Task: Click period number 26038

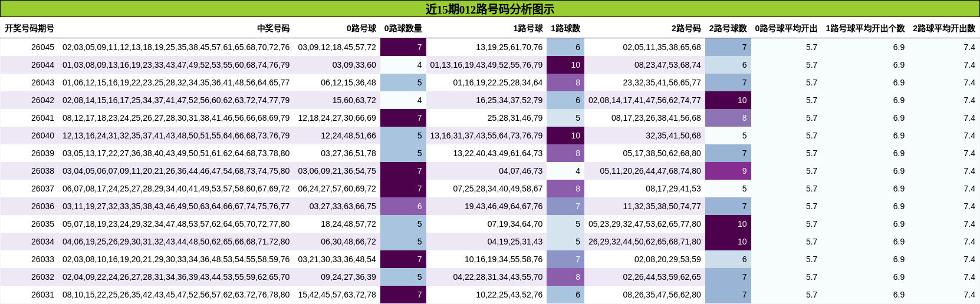Action: click(42, 171)
